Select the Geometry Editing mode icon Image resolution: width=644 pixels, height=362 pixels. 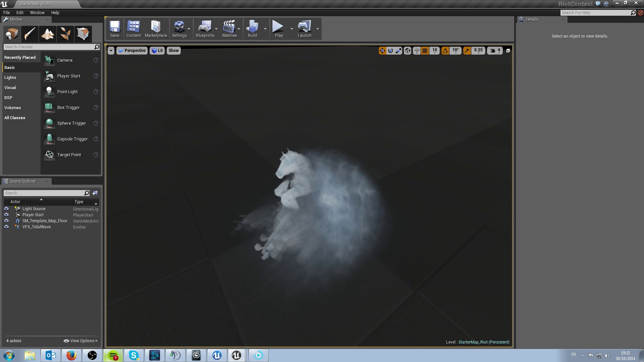tap(83, 34)
